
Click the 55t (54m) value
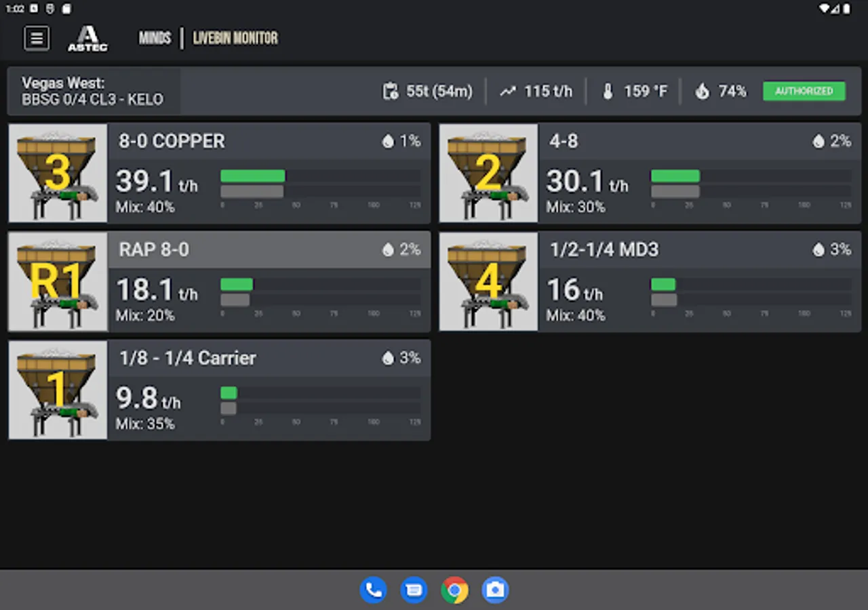(439, 91)
